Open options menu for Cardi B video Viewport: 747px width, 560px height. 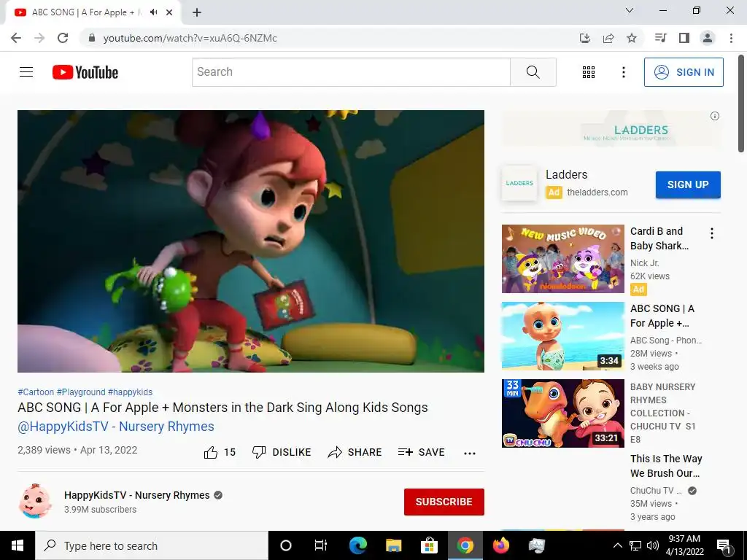tap(712, 233)
